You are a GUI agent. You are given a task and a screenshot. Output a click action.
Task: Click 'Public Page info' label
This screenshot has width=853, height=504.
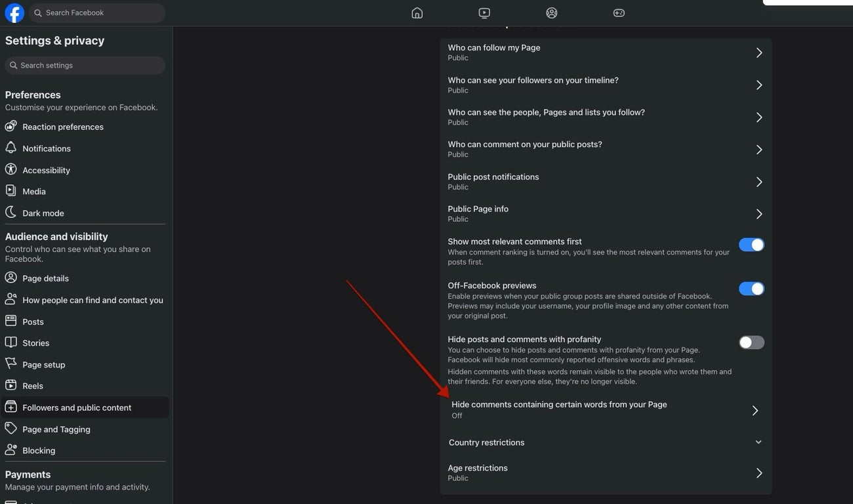(x=478, y=209)
